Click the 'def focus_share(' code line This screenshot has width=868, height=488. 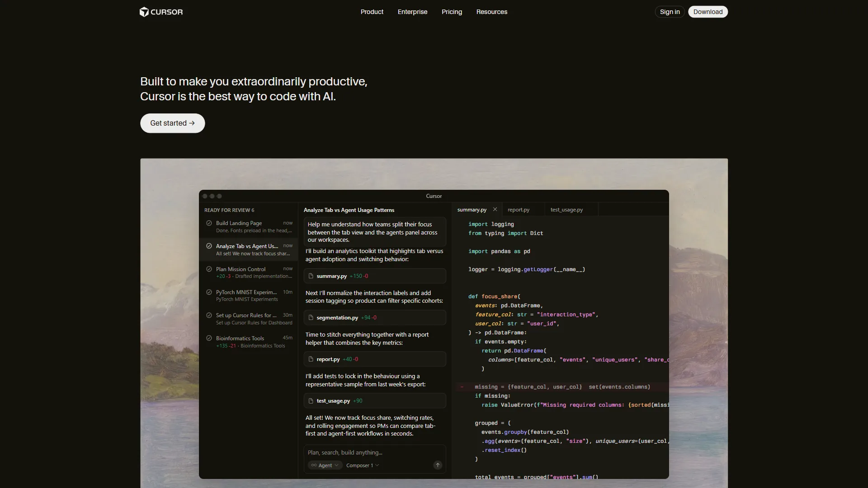tap(494, 296)
